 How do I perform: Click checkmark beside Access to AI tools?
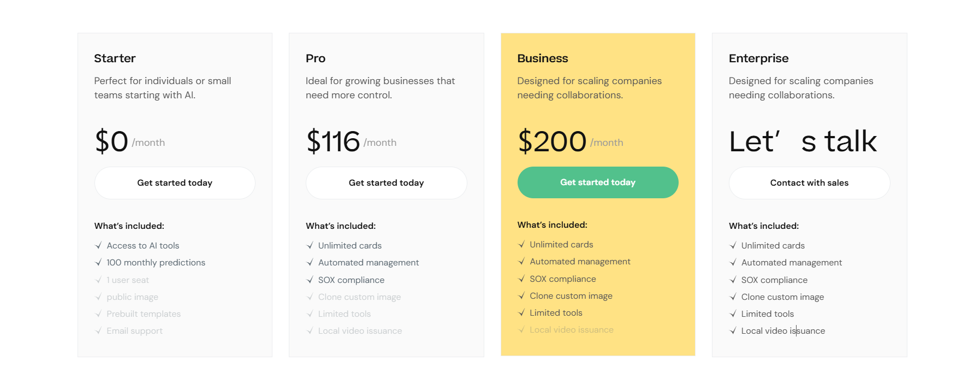[x=98, y=246]
